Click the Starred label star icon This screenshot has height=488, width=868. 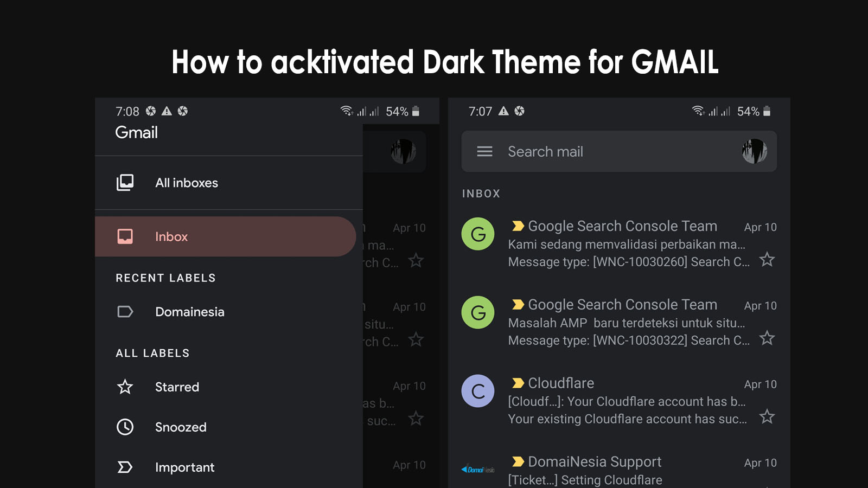pos(125,387)
